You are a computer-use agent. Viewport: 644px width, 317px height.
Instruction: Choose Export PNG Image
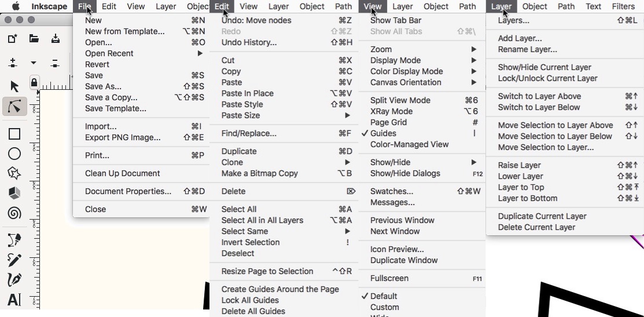141,137
